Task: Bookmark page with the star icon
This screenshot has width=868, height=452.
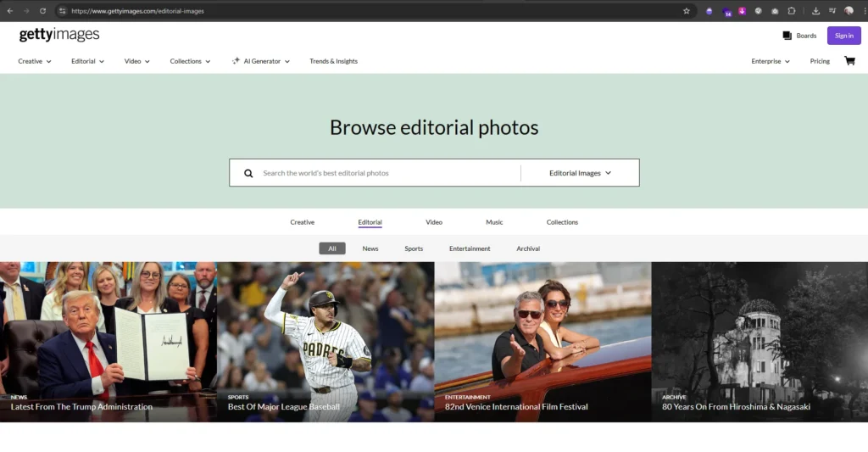Action: coord(686,11)
